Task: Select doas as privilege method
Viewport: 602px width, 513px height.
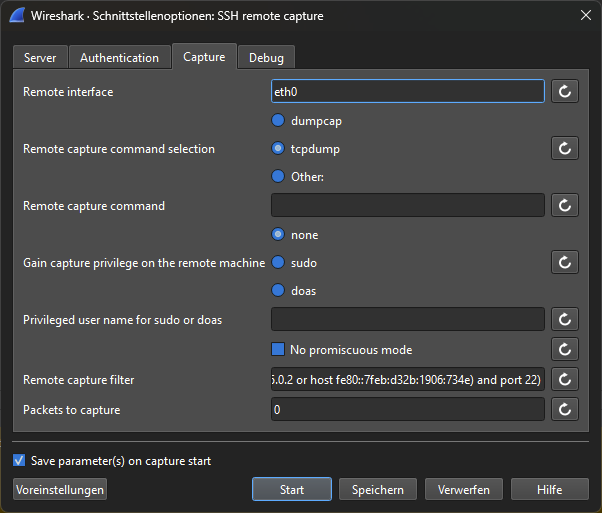Action: [x=279, y=291]
